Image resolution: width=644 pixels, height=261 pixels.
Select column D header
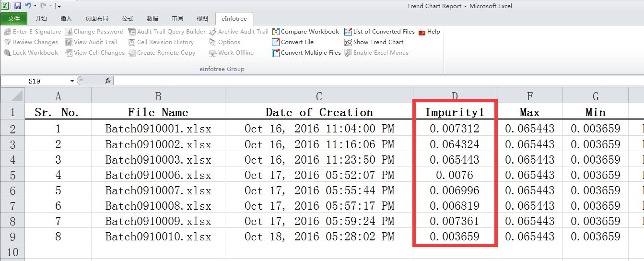click(455, 96)
